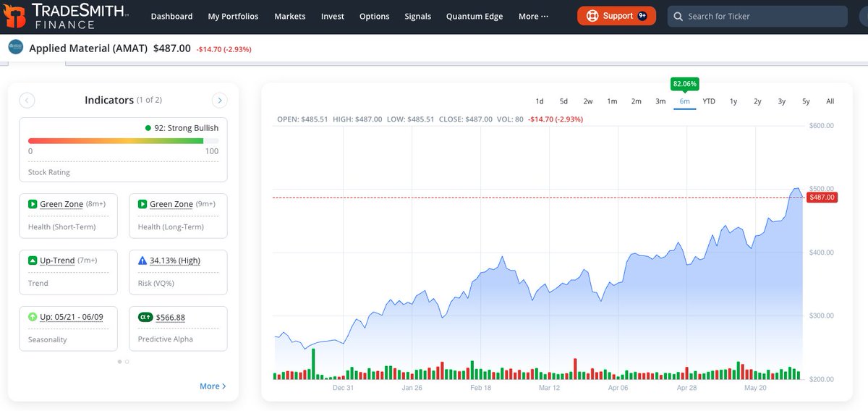The width and height of the screenshot is (868, 411).
Task: Open the Invest menu
Action: coord(333,16)
